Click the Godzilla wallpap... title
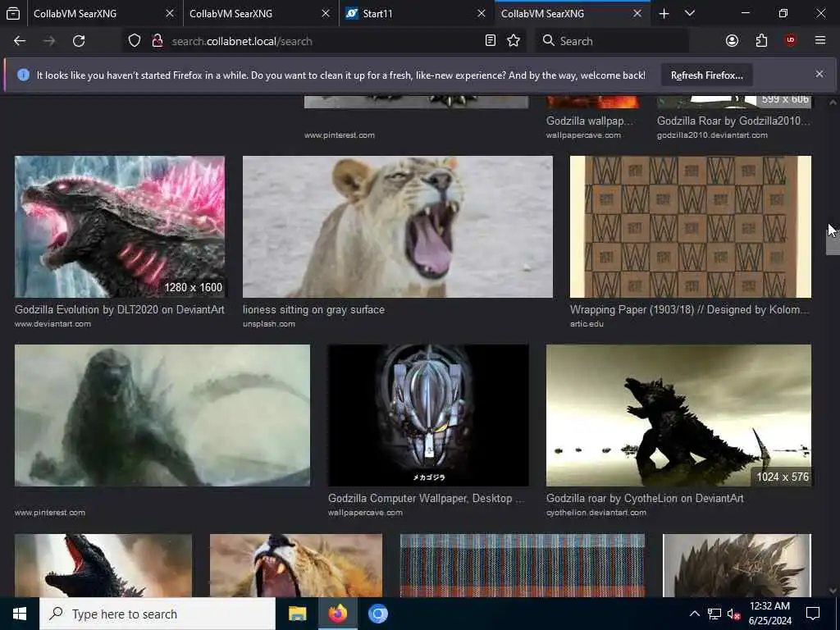Image resolution: width=840 pixels, height=630 pixels. click(x=589, y=121)
